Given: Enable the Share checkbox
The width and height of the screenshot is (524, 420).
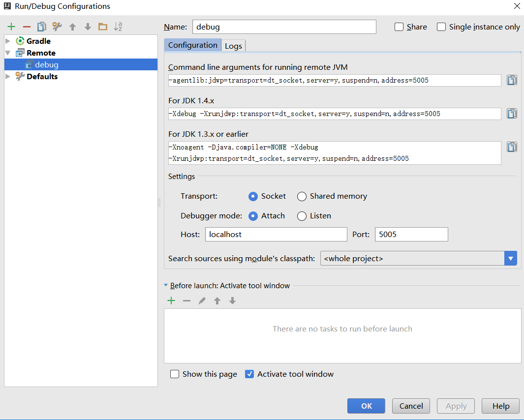Looking at the screenshot, I should coord(399,27).
